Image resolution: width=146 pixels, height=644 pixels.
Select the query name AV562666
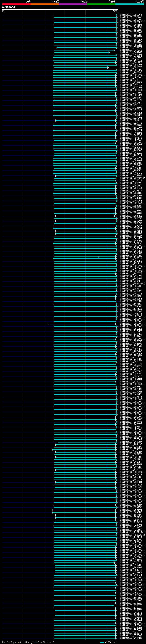pyautogui.click(x=8, y=8)
